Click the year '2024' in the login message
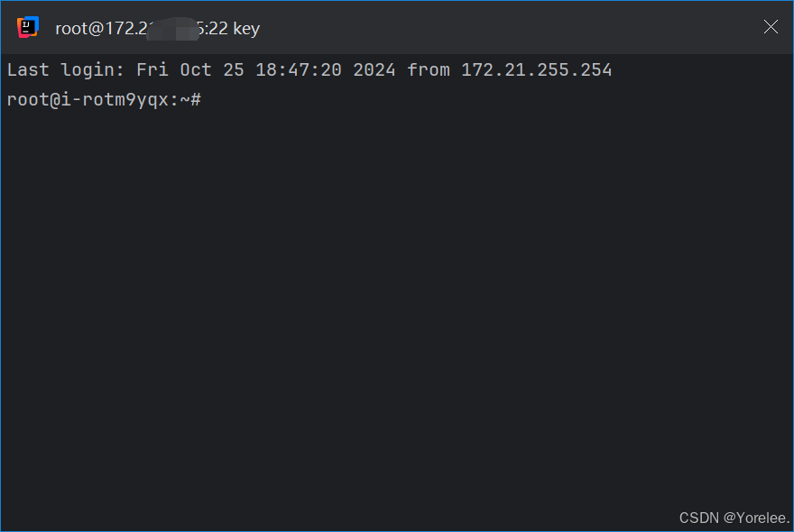This screenshot has width=794, height=532. click(x=375, y=69)
